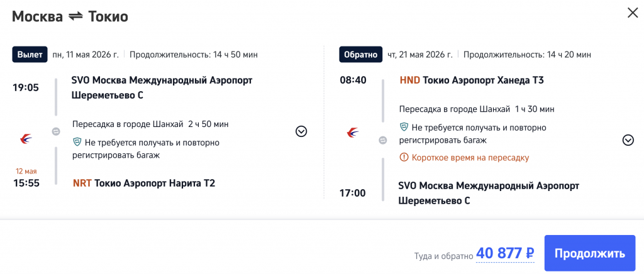This screenshot has height=274, width=644.
Task: Expand the return flight transfer details chevron
Action: tap(628, 140)
